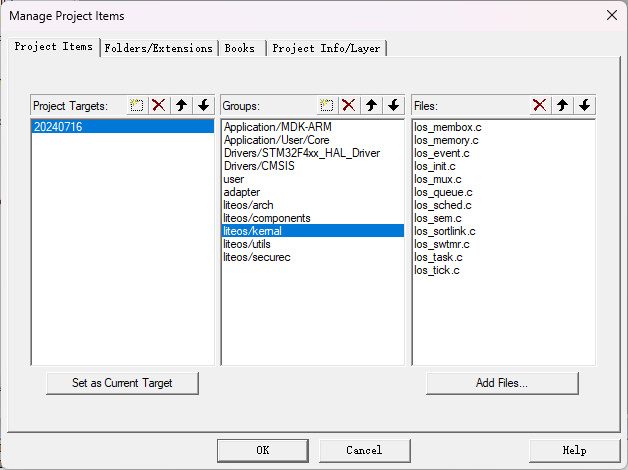Switch to the Project Items tab
Viewport: 628px width, 470px height.
pyautogui.click(x=54, y=47)
